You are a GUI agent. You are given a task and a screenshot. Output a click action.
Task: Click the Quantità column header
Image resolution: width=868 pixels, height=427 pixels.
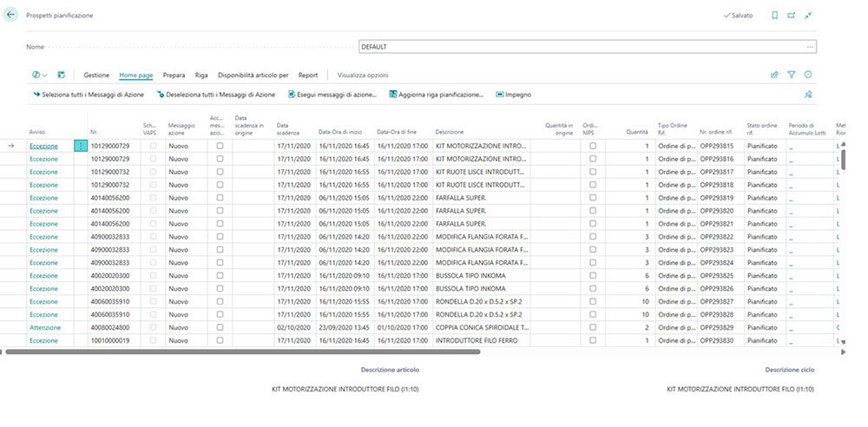[x=636, y=133]
